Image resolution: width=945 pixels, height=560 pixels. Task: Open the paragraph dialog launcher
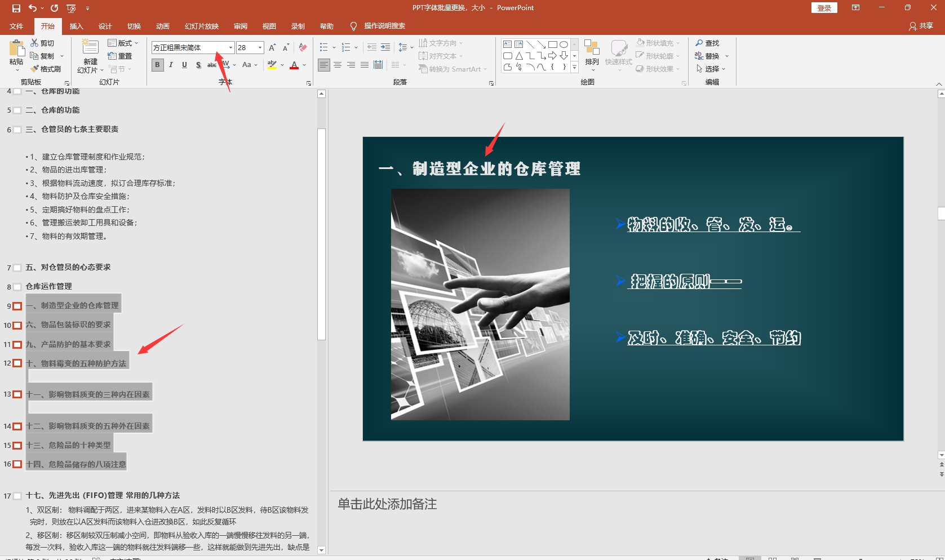pos(491,83)
